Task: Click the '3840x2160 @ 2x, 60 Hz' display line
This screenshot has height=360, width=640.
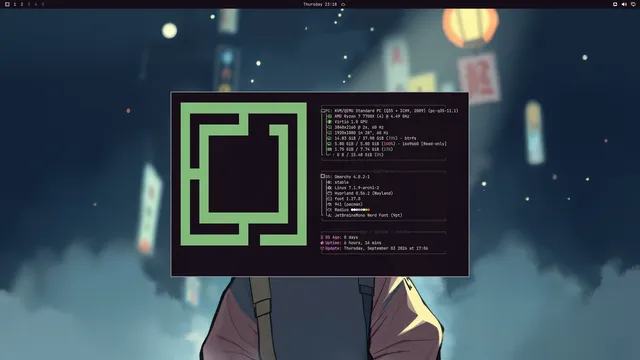Action: tap(359, 127)
